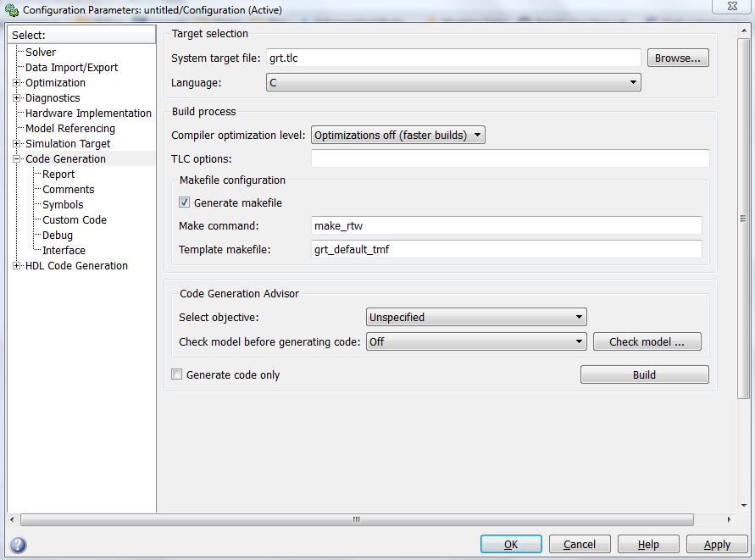
Task: Click the TLC options input field
Action: pos(509,159)
